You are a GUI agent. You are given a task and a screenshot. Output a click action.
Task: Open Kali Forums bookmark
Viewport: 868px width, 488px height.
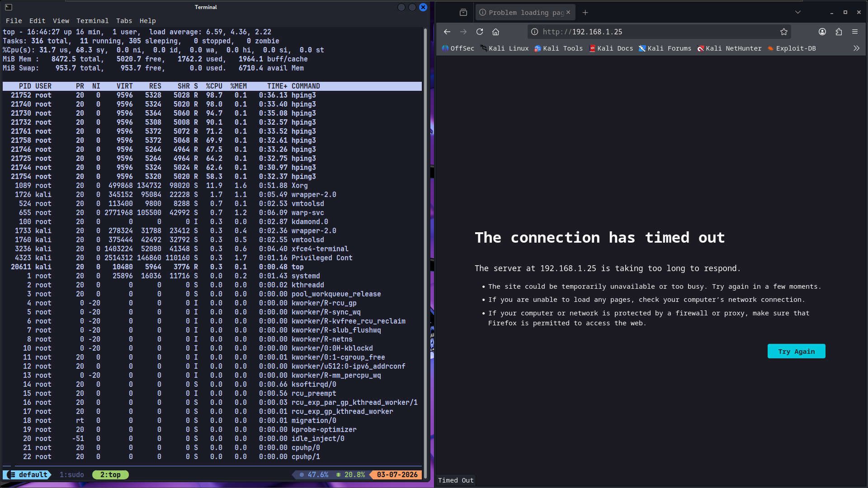pos(665,48)
